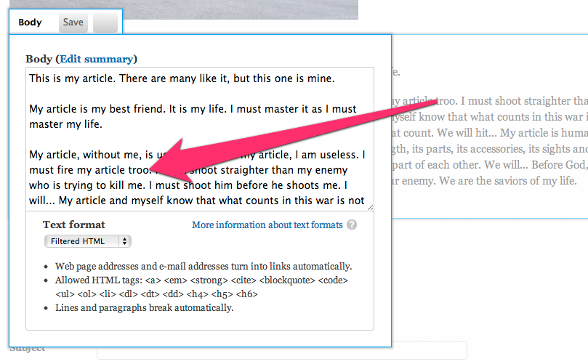Click the Subject input field
Screen dimensions: 588x364
tap(282, 350)
